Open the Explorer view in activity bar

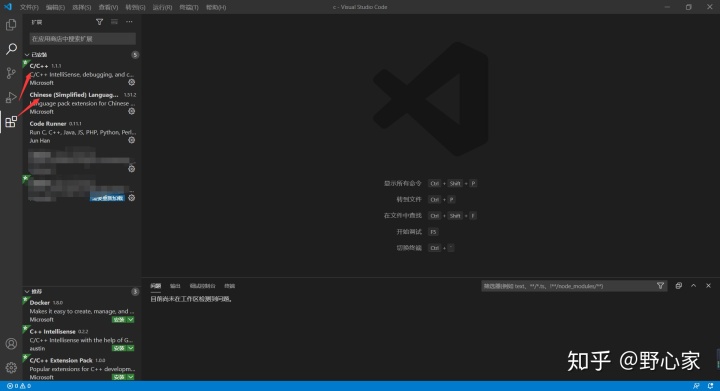click(11, 24)
